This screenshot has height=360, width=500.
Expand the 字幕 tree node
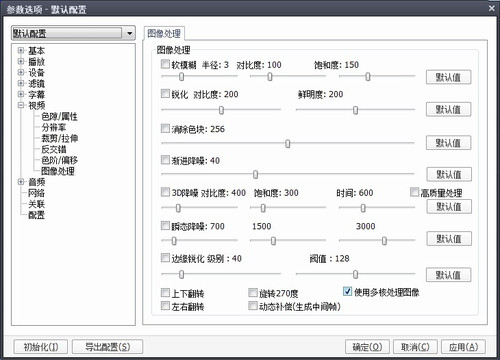tap(21, 94)
